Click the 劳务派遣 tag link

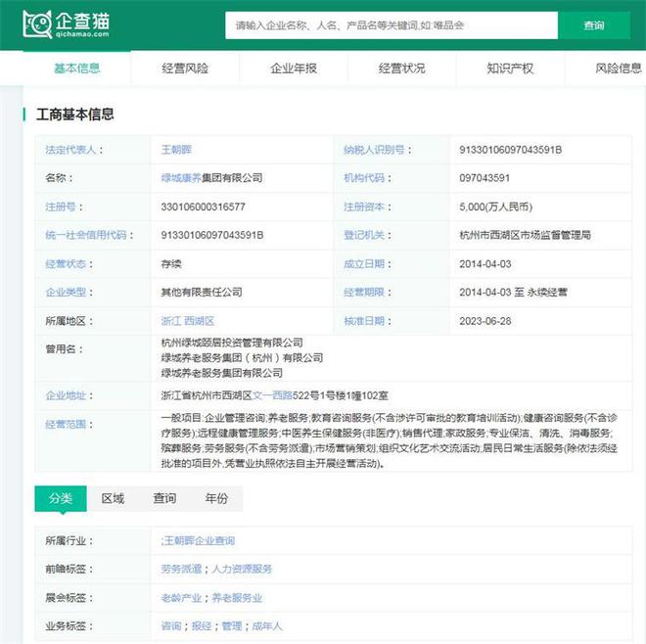click(181, 569)
